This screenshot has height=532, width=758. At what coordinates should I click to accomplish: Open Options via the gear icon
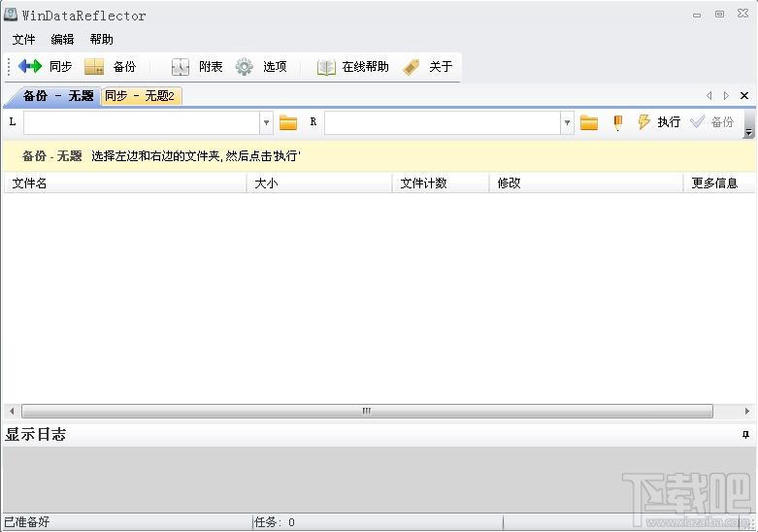[x=245, y=67]
